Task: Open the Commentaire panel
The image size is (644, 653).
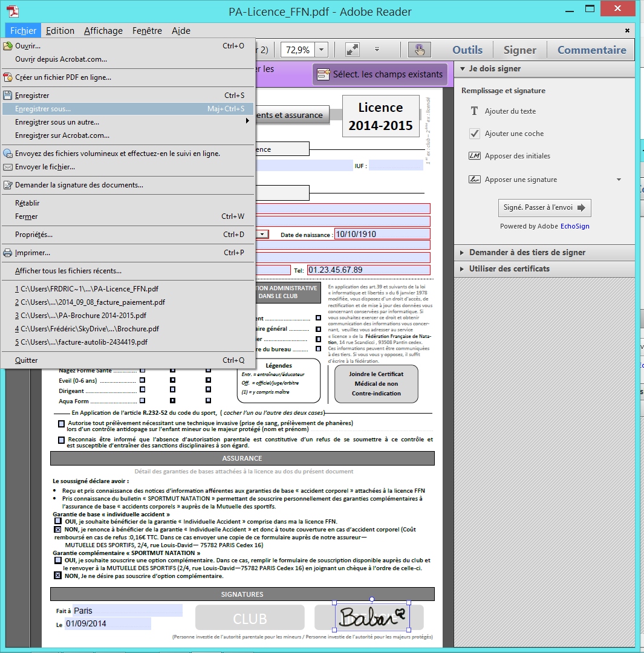Action: point(591,50)
